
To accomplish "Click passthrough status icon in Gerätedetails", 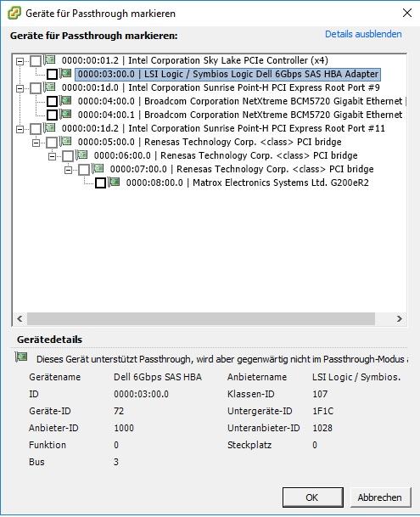I will (21, 357).
